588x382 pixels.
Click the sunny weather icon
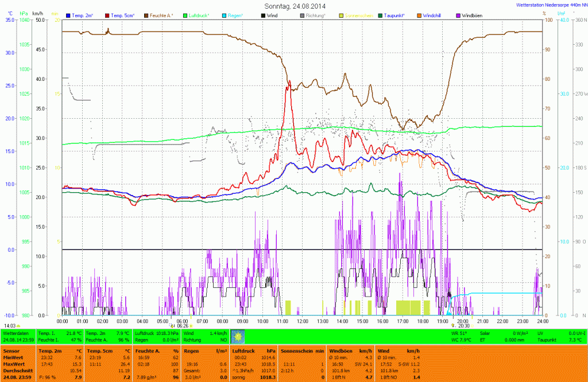click(x=237, y=336)
